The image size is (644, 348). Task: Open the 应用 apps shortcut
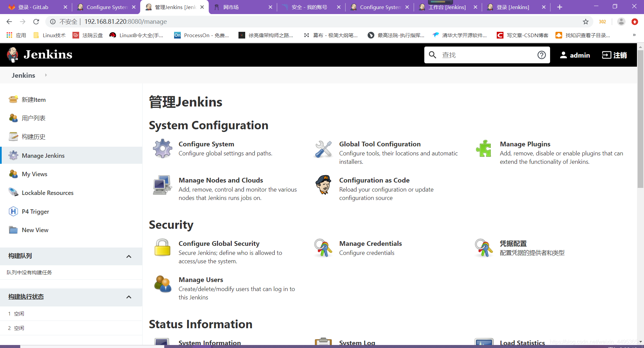pos(16,35)
